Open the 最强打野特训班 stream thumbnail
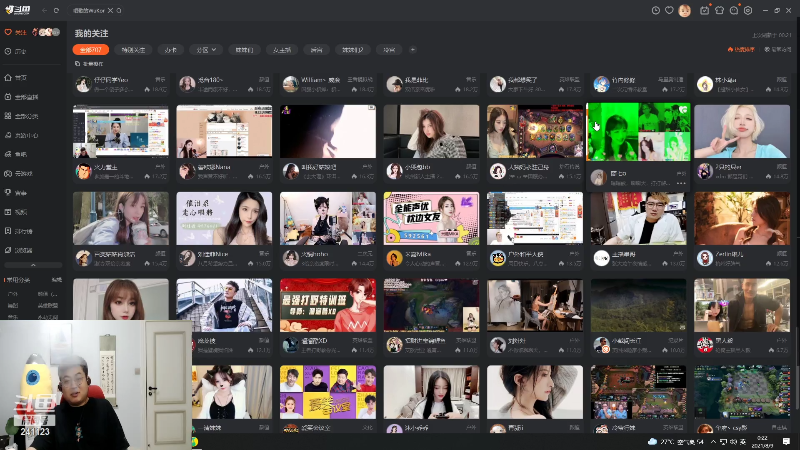This screenshot has width=800, height=450. [x=328, y=305]
